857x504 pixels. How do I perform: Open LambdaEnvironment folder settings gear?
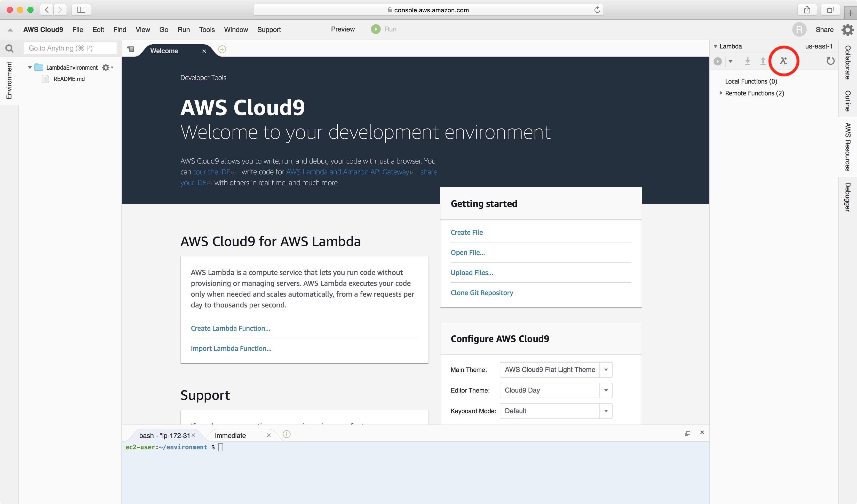coord(107,67)
